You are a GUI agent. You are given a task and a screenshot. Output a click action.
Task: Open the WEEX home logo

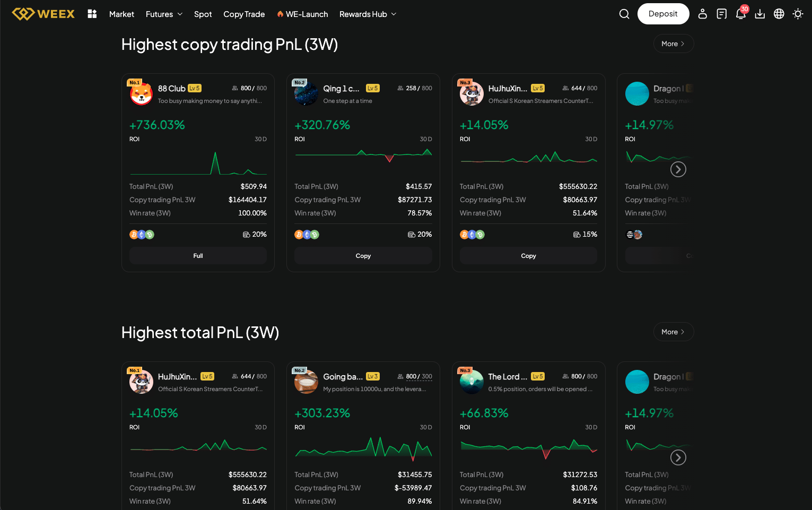pos(43,14)
